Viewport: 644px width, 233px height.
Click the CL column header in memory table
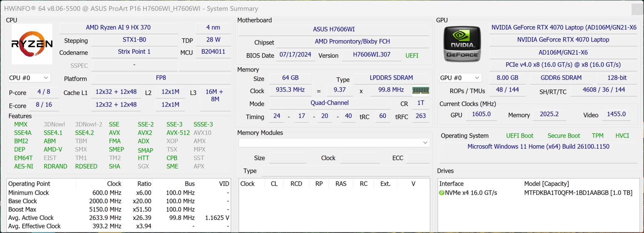(x=274, y=184)
